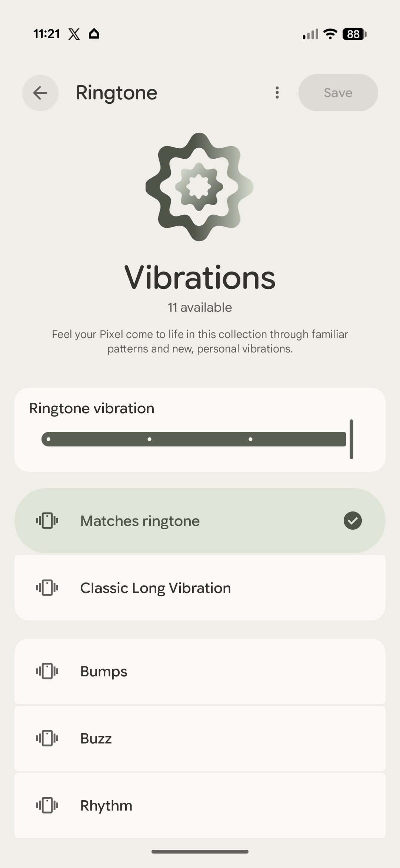Open the three-dot overflow menu
Viewport: 400px width, 868px height.
coord(277,93)
